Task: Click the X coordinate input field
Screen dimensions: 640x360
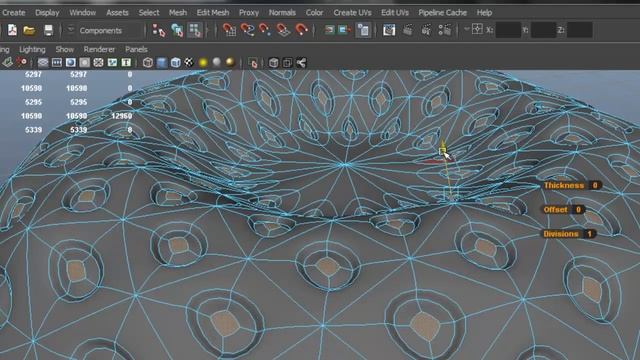Action: point(508,30)
